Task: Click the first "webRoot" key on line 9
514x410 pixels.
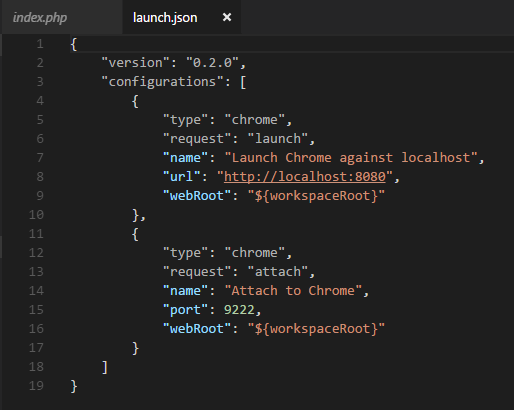Action: (x=197, y=196)
